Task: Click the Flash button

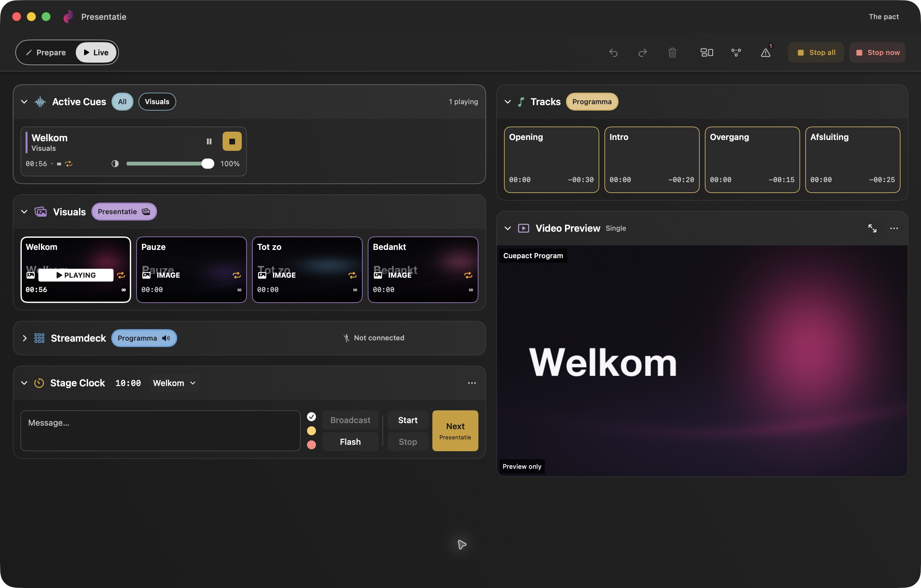Action: pos(350,442)
